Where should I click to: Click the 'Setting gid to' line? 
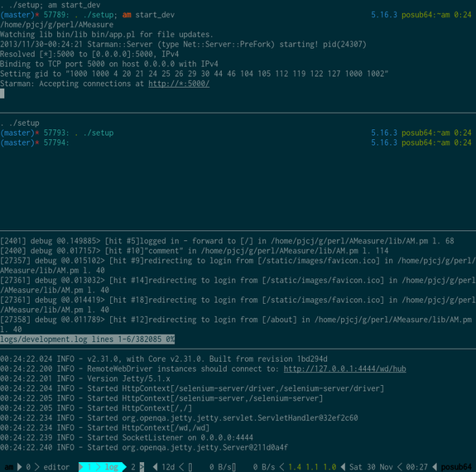(x=195, y=74)
